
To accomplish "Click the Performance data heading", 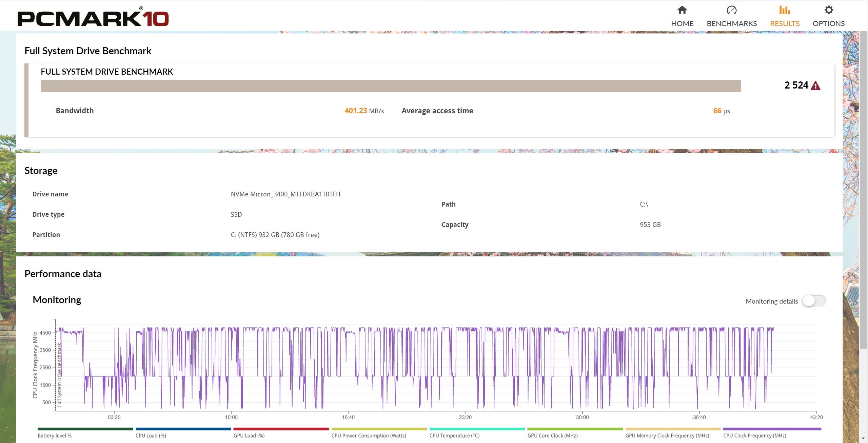I will [63, 274].
